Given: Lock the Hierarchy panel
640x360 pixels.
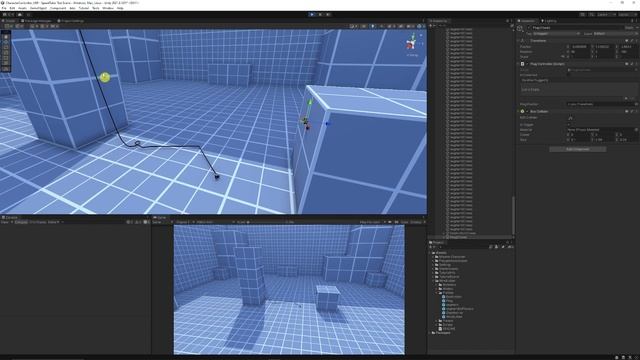Looking at the screenshot, I should 507,21.
